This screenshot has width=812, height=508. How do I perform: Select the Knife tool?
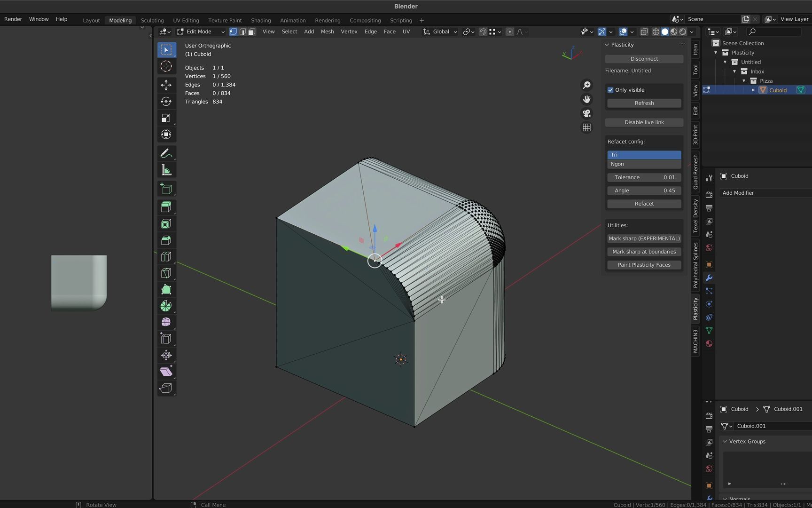[166, 273]
